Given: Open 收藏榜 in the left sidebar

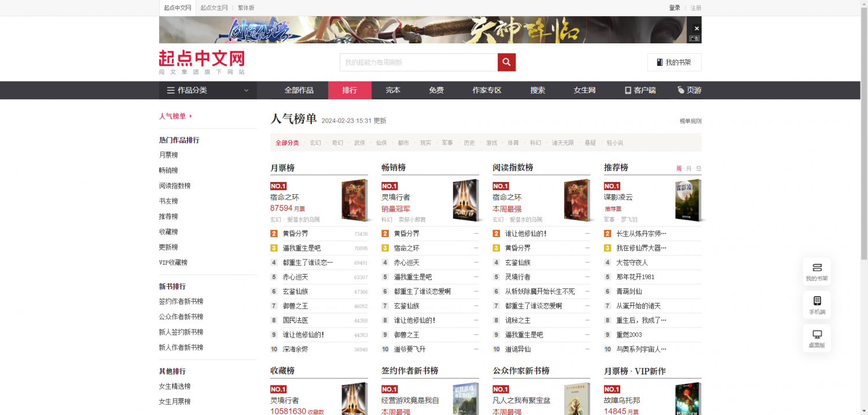Looking at the screenshot, I should 168,232.
